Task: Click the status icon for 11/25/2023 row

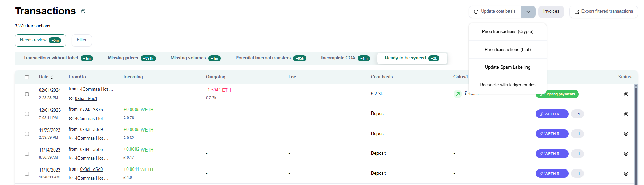Action: click(626, 134)
